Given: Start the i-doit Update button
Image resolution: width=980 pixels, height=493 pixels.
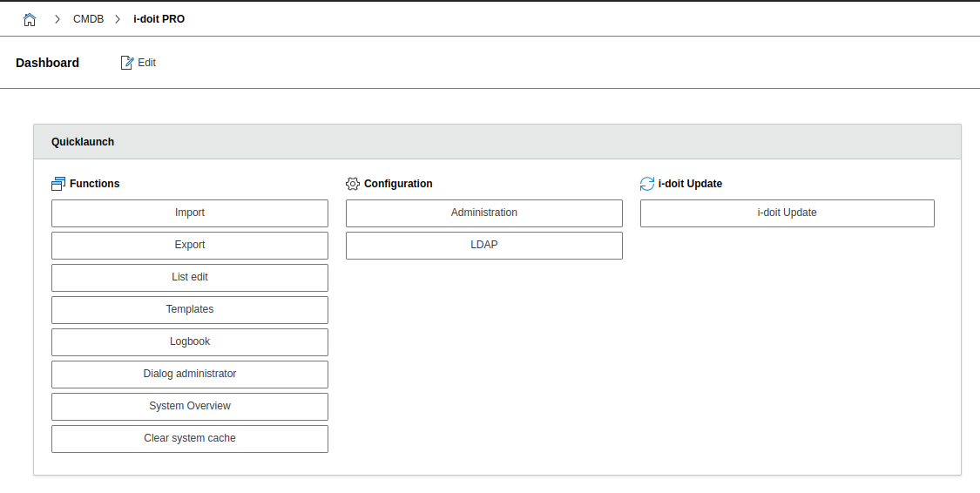Looking at the screenshot, I should (x=787, y=213).
